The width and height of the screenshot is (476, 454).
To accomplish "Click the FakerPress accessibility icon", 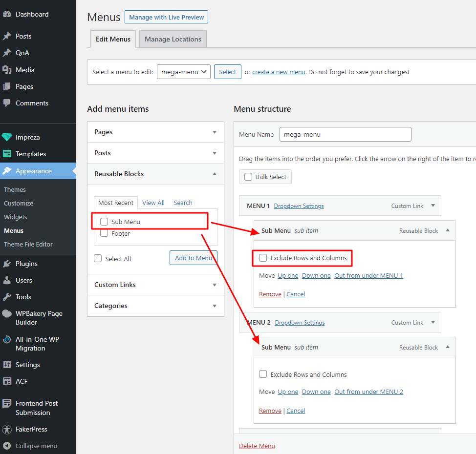I will tap(7, 429).
